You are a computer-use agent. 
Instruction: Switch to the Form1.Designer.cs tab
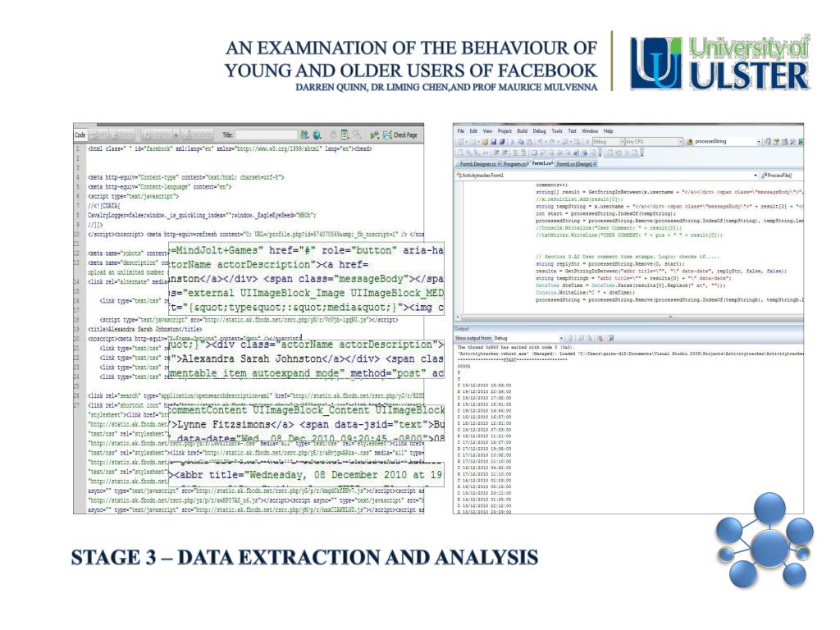click(x=479, y=164)
